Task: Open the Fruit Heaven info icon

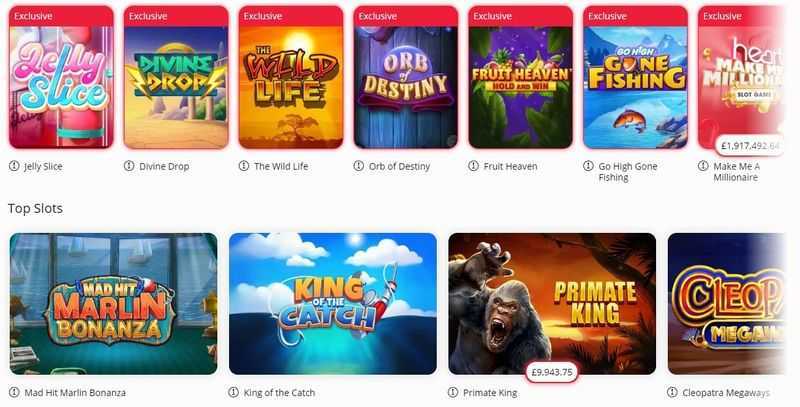Action: [473, 166]
